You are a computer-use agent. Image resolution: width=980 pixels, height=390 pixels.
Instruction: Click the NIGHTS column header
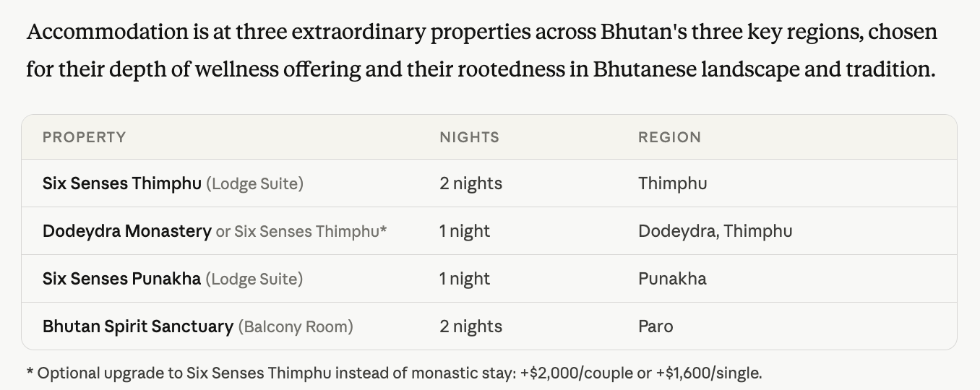(469, 137)
